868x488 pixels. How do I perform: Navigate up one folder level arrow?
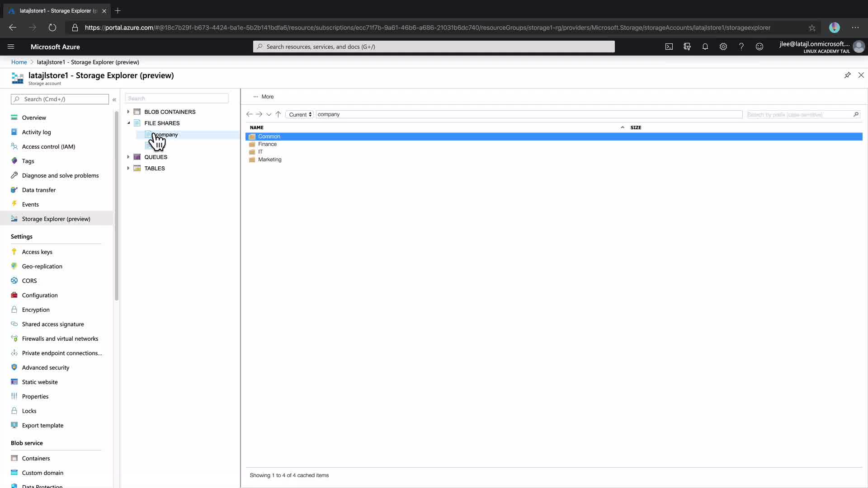coord(278,114)
